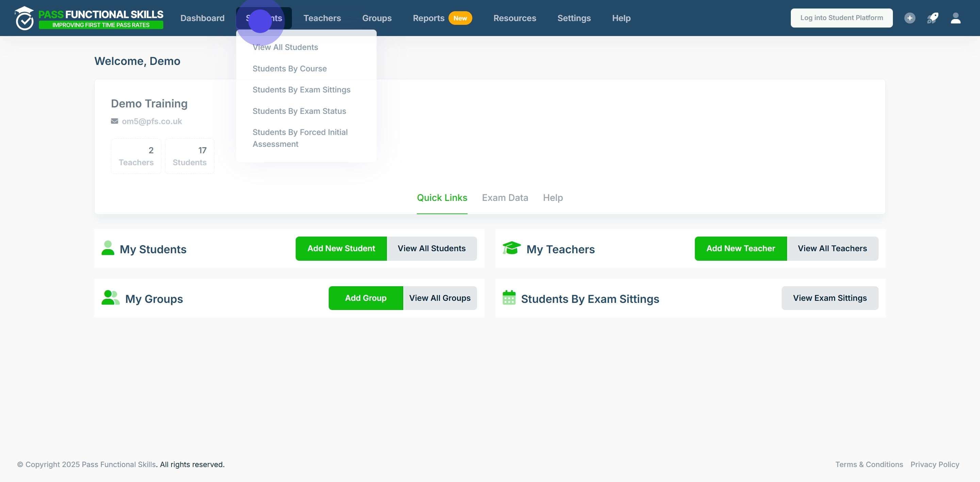Open the user profile icon
The width and height of the screenshot is (980, 482).
955,18
